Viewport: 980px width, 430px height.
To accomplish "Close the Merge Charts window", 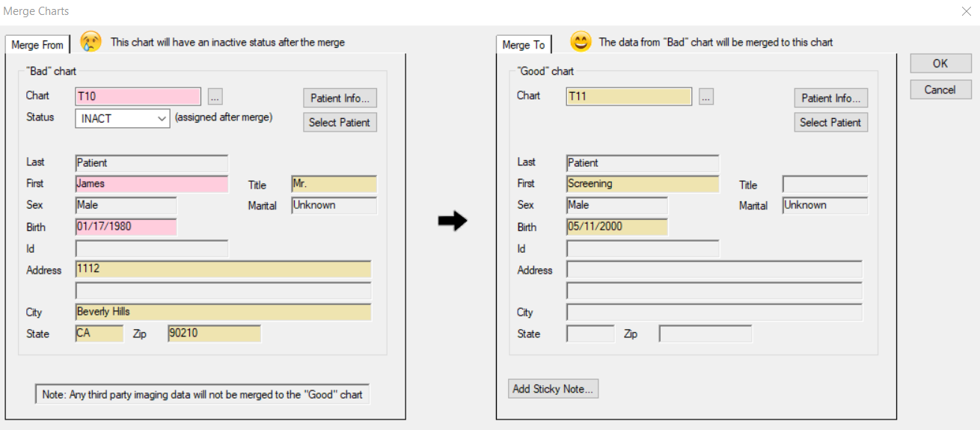I will 966,11.
